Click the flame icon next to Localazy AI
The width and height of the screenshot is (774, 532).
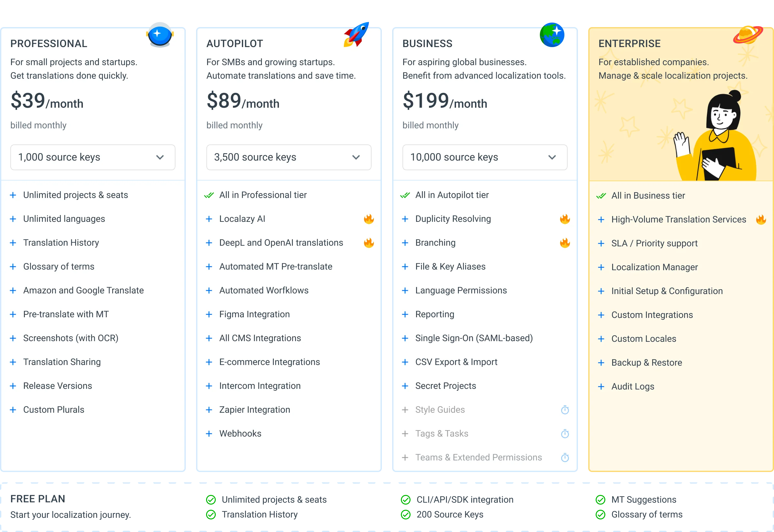[369, 219]
